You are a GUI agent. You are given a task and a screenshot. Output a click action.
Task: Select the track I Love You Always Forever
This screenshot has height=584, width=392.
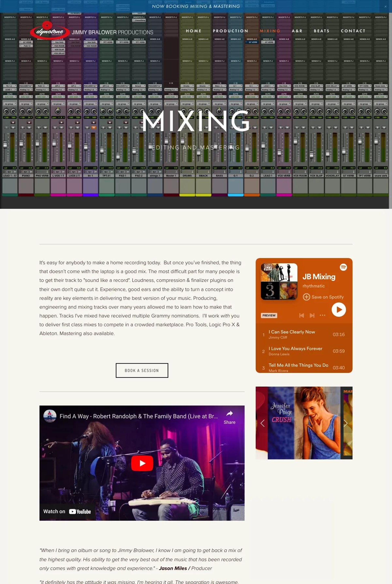(295, 351)
